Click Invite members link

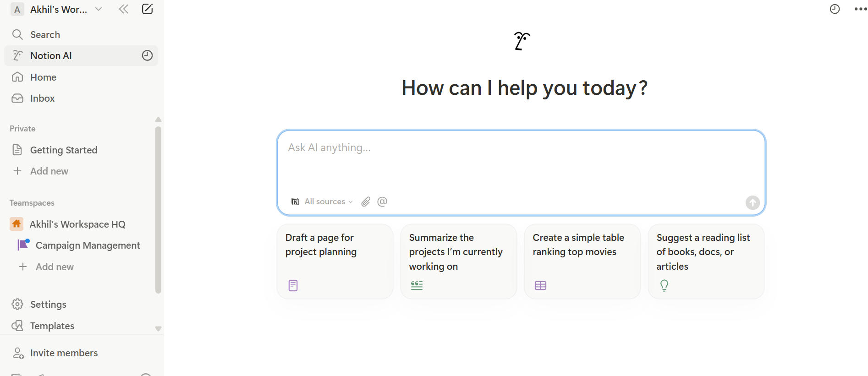point(64,353)
